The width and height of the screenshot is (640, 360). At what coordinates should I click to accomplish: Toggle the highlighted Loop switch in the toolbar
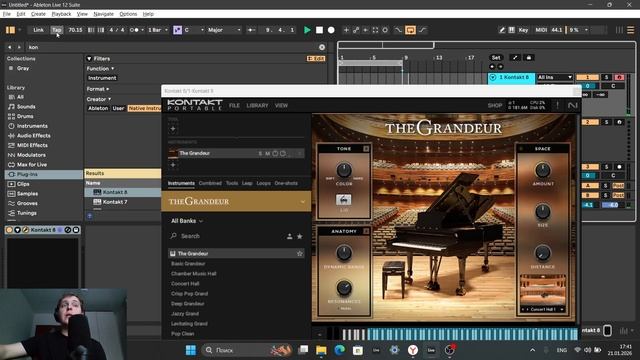coord(410,30)
